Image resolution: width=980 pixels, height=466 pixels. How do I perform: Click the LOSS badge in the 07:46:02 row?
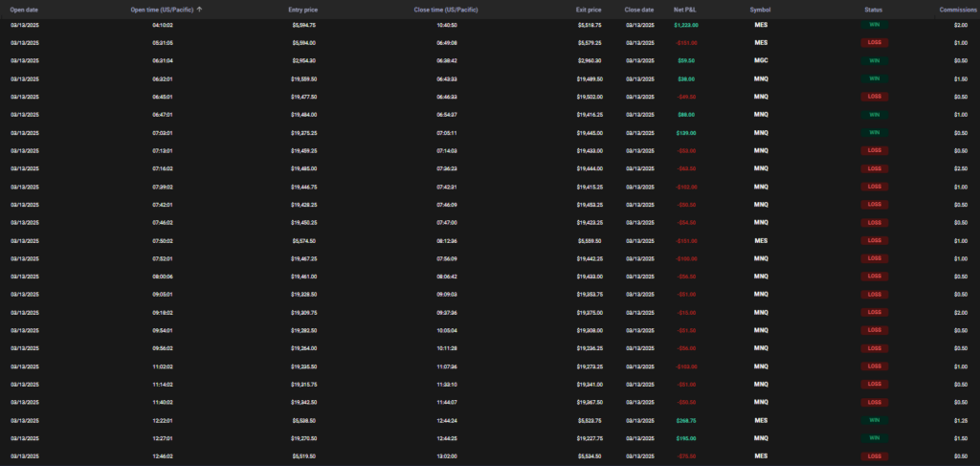click(875, 222)
